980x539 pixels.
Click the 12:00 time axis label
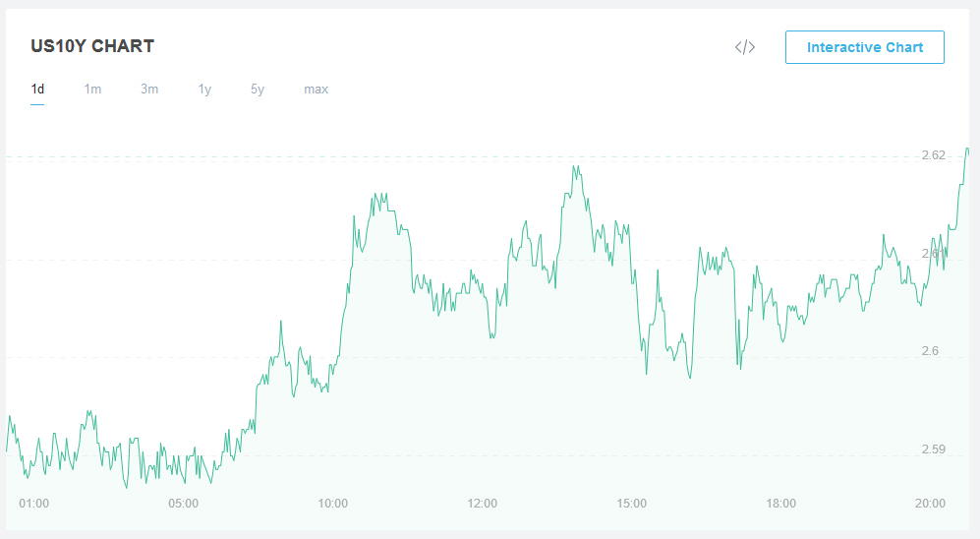483,504
